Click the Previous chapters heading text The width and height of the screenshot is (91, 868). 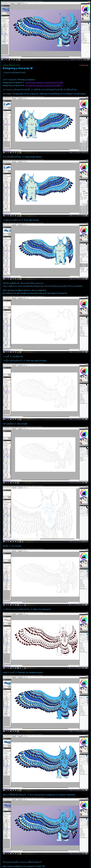click(27, 80)
